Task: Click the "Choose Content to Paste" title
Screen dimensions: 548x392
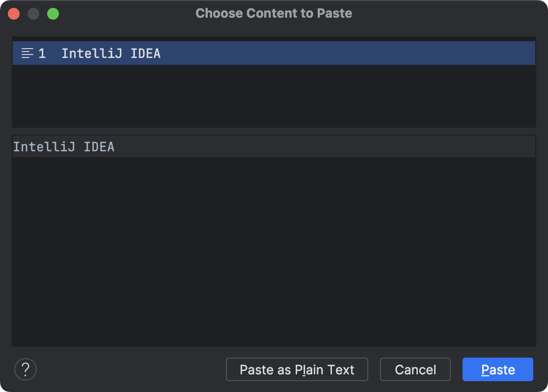Action: coord(274,13)
